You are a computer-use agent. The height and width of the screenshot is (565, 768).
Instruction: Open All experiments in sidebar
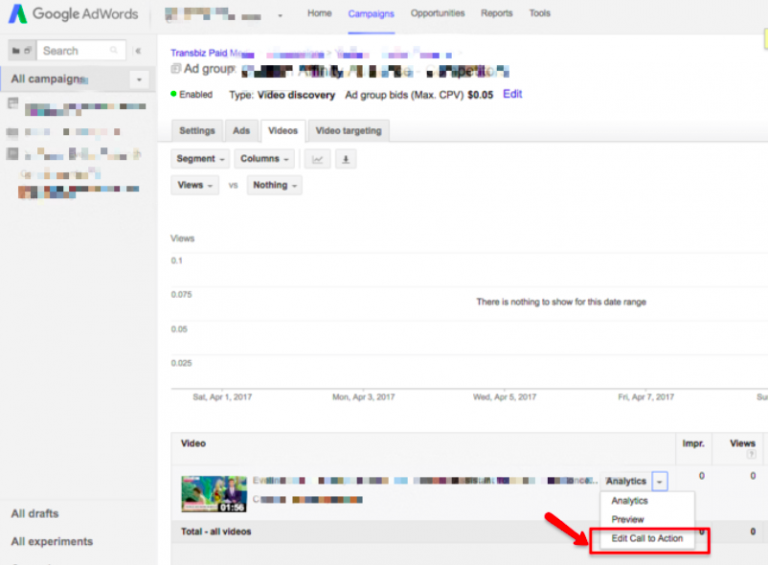point(52,541)
